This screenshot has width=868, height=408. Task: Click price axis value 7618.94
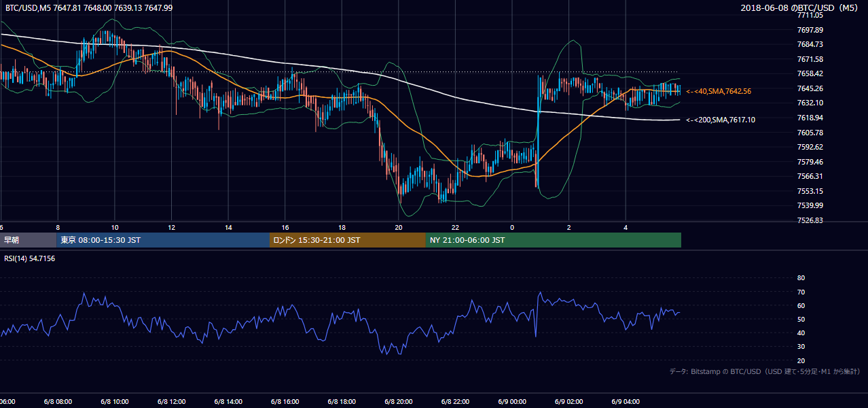[810, 118]
